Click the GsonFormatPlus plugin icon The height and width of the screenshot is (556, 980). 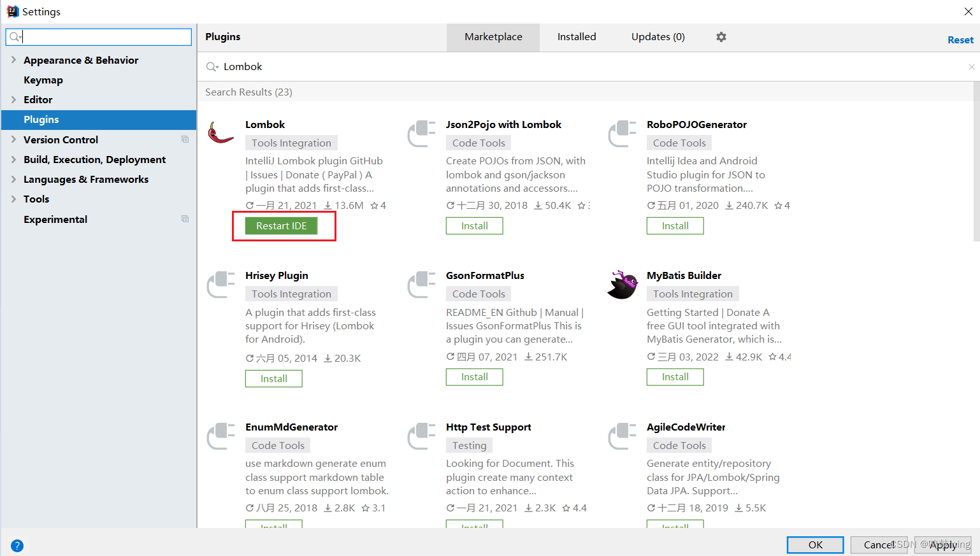click(421, 284)
